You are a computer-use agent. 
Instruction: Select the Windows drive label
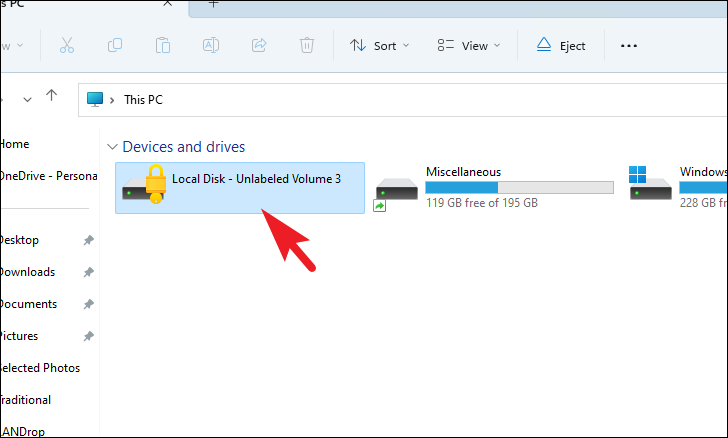click(x=703, y=172)
